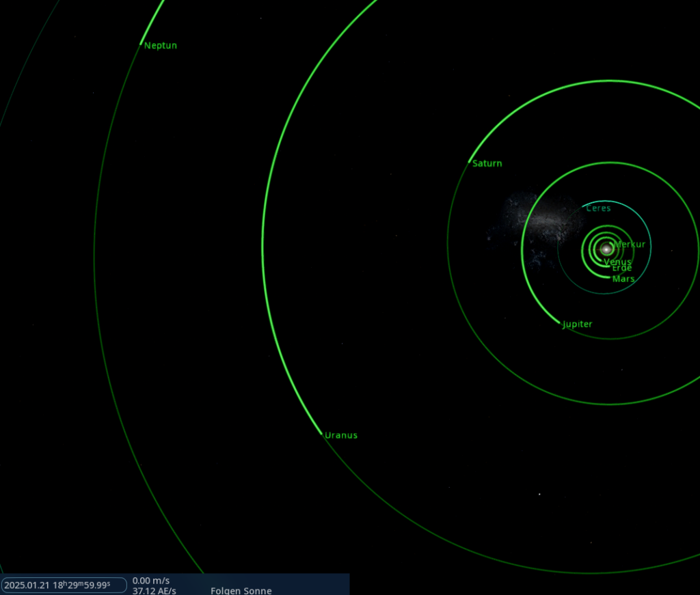700x595 pixels.
Task: Click the glowing Sun at the orbit center
Action: coord(606,249)
